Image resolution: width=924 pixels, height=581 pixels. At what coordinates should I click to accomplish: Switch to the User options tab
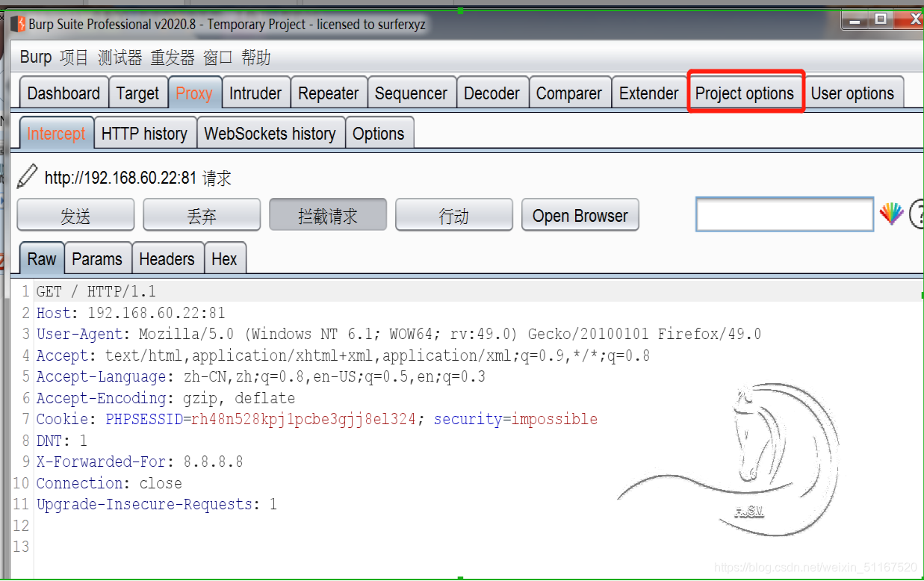852,93
